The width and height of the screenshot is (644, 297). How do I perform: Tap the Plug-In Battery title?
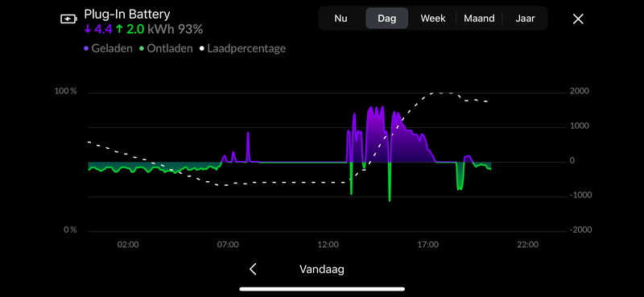coord(127,14)
